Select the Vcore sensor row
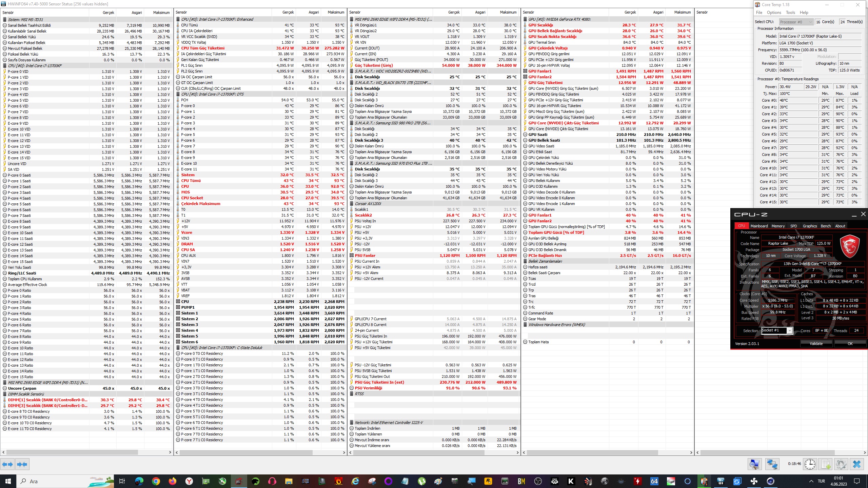This screenshot has width=868, height=488. tap(260, 232)
